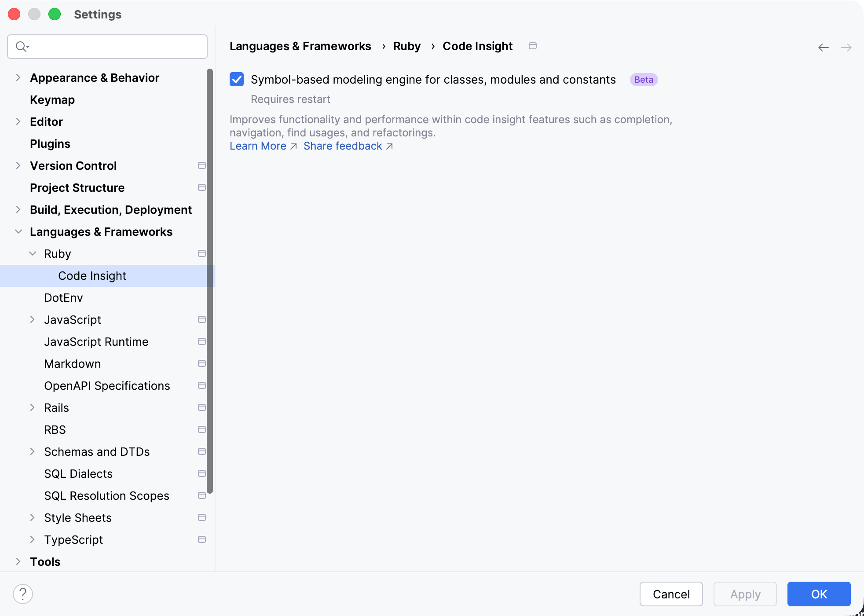Click the forward navigation arrow

click(x=847, y=47)
